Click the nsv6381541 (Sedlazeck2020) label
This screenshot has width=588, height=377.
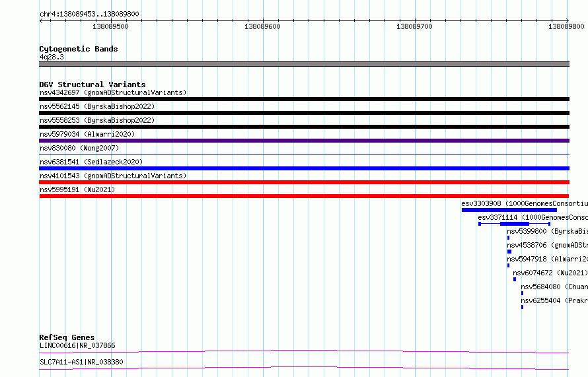[91, 162]
